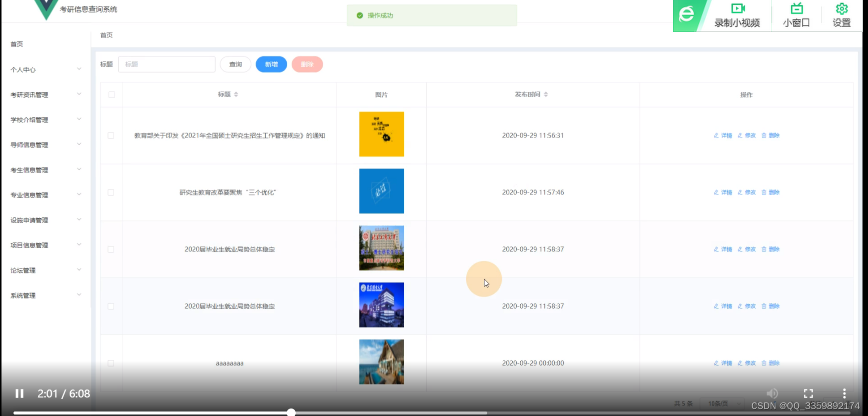868x416 pixels.
Task: View 详情 of aaaaaaaa row
Action: [723, 363]
